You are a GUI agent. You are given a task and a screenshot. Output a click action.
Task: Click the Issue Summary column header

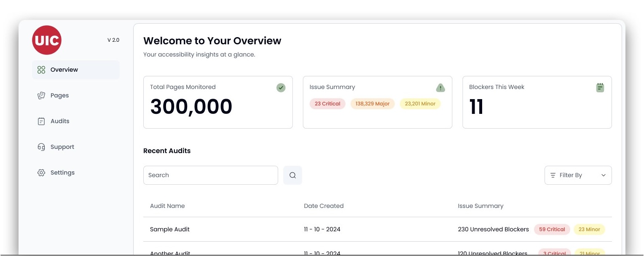pos(481,206)
